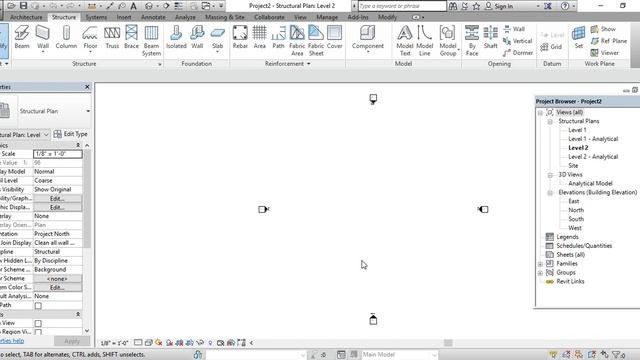Select the Vertical opening tool
Image resolution: width=640 pixels, height=360 pixels.
click(x=518, y=41)
